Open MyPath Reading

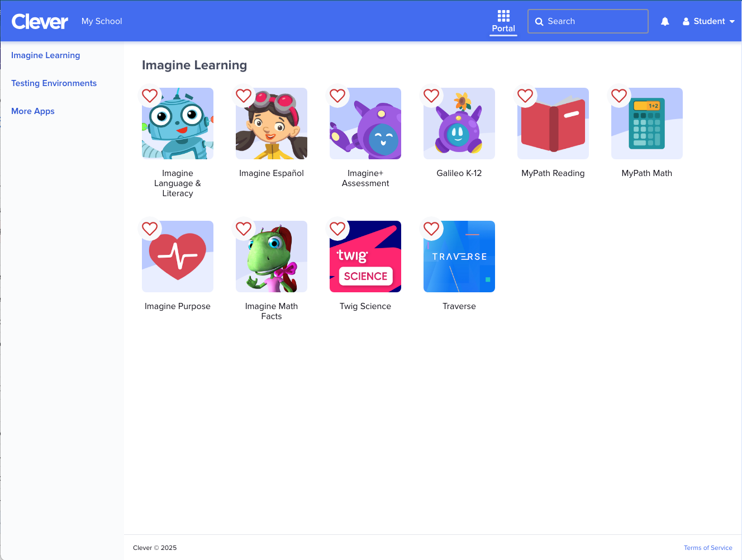point(553,123)
